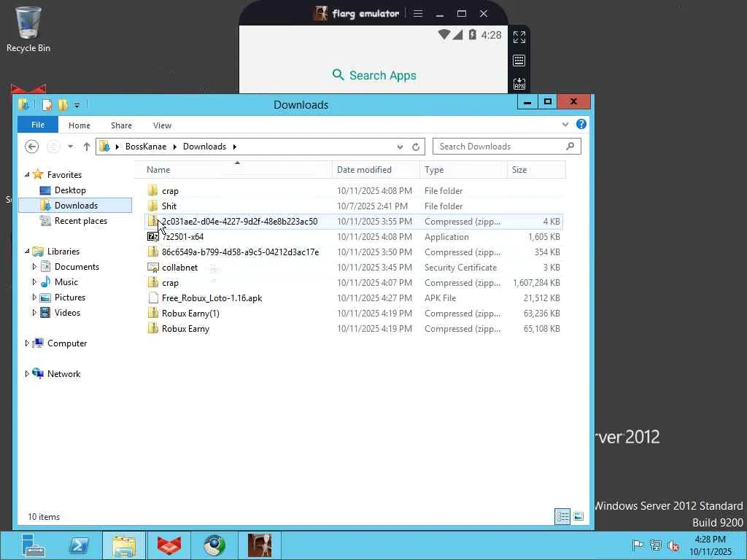The width and height of the screenshot is (747, 560).
Task: Switch to the View ribbon tab
Action: pyautogui.click(x=162, y=125)
